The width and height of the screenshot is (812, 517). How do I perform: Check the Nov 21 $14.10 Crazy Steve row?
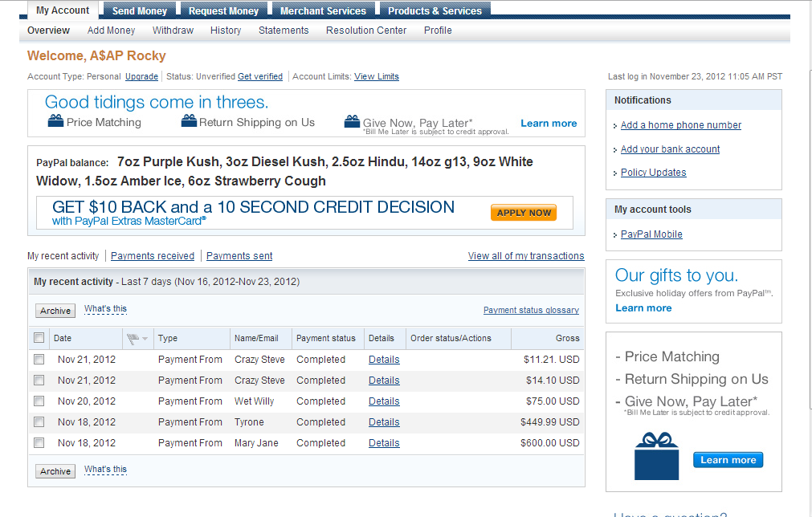tap(39, 380)
